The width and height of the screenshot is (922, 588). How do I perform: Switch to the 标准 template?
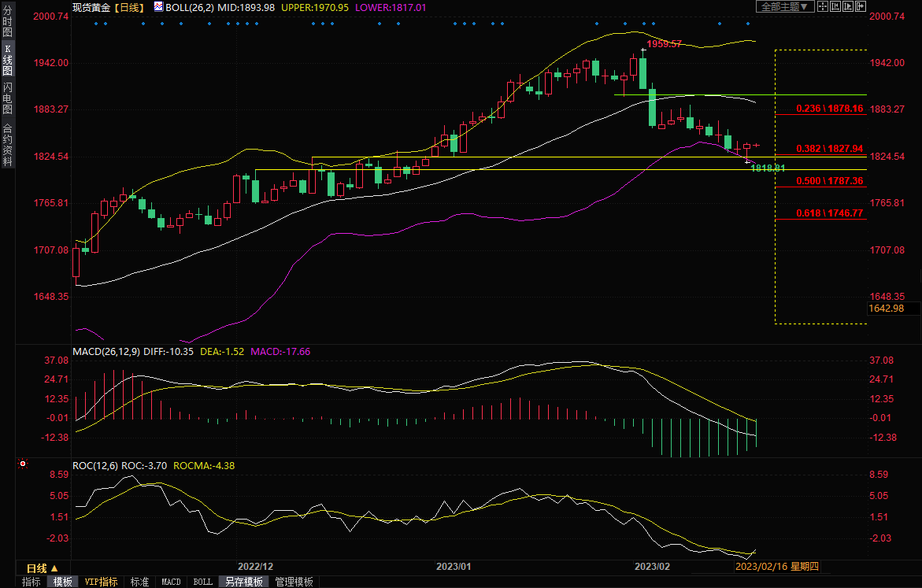[139, 582]
